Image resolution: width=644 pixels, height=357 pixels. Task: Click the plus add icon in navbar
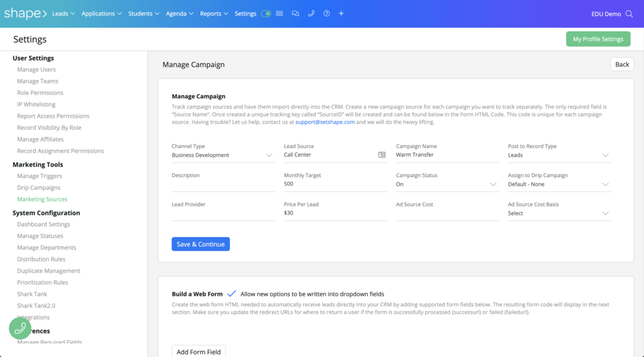click(x=341, y=14)
